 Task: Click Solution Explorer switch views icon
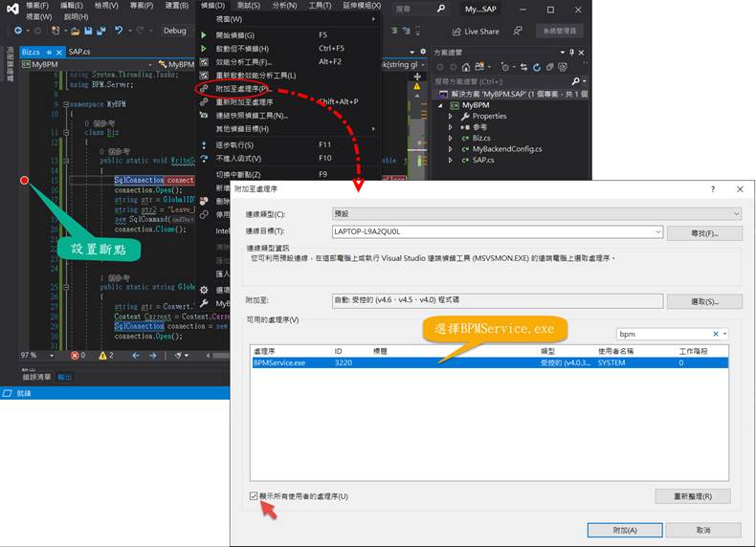(478, 67)
